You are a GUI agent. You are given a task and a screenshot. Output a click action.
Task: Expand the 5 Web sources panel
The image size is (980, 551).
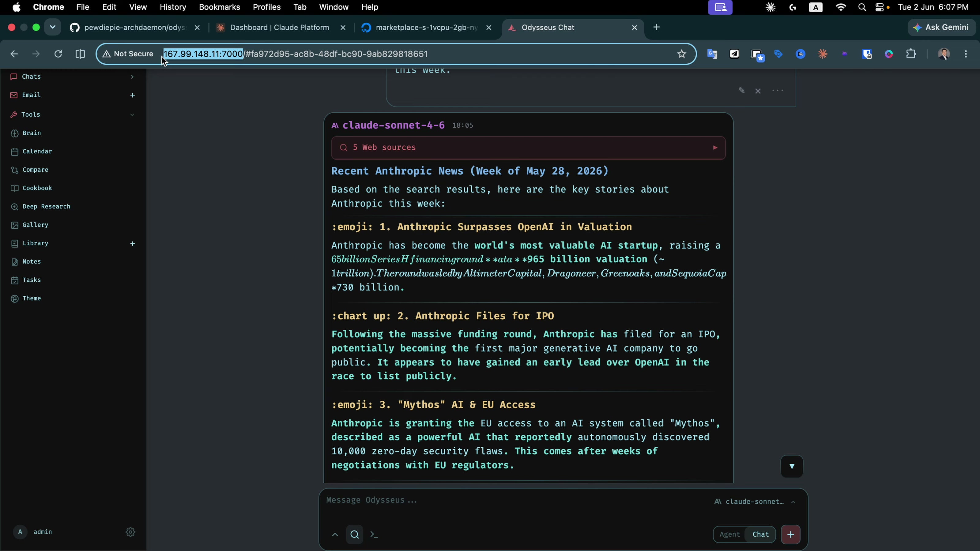tap(528, 148)
